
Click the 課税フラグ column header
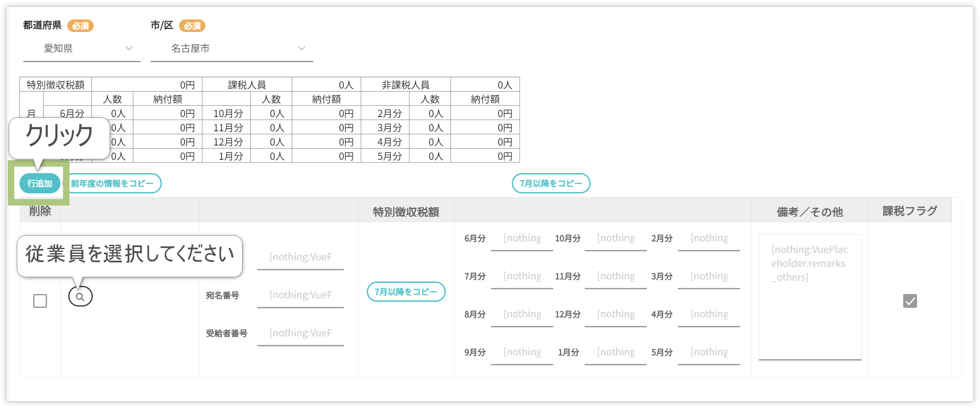[910, 211]
